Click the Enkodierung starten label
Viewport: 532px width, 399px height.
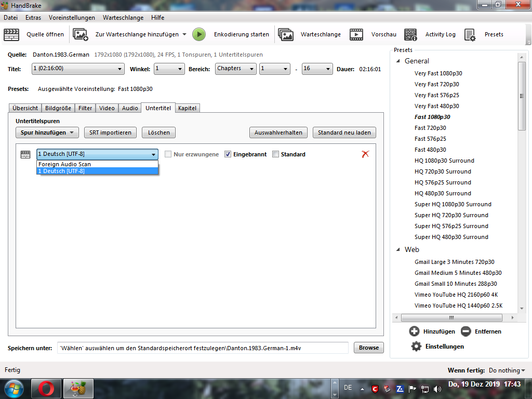click(x=242, y=35)
